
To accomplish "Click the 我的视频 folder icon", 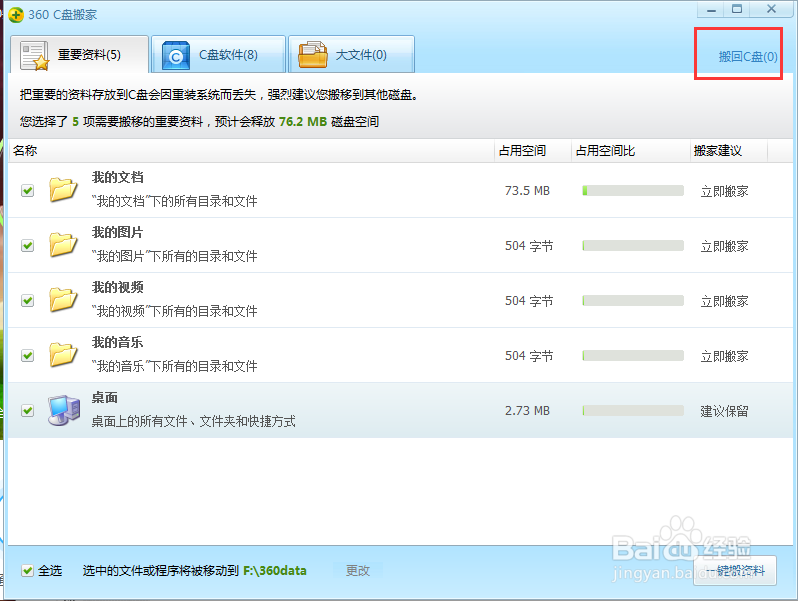I will pos(63,300).
